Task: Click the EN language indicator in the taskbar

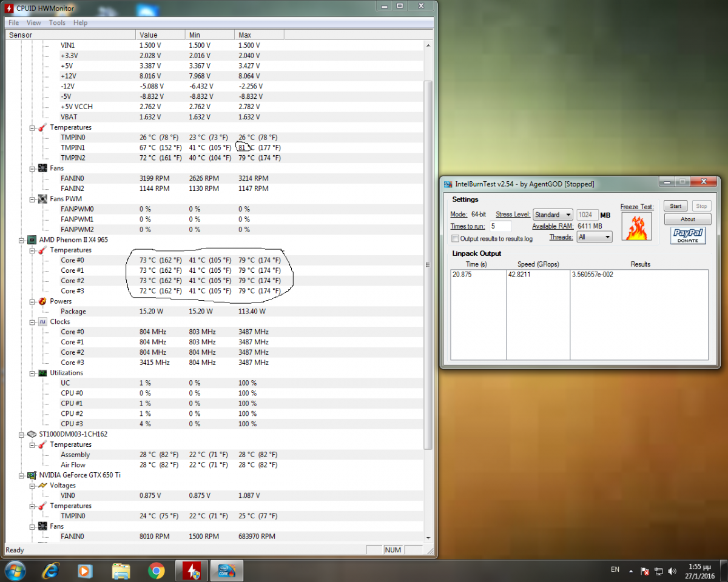Action: 615,569
